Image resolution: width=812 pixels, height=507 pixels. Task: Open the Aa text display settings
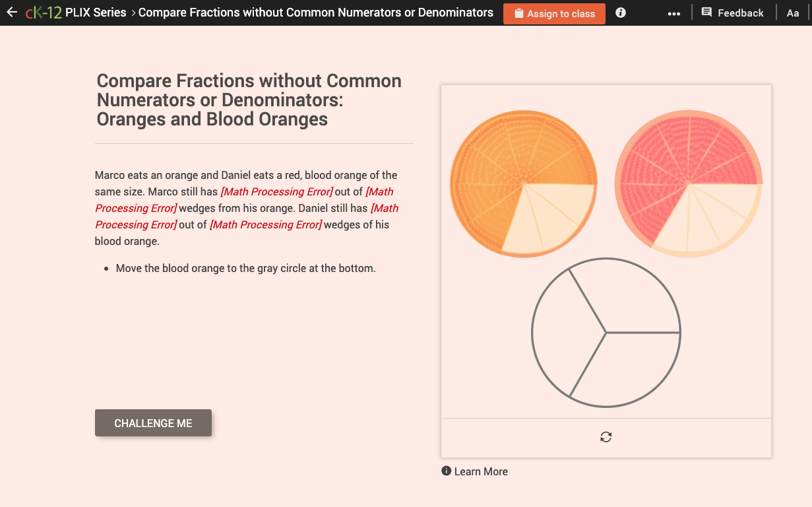point(793,12)
